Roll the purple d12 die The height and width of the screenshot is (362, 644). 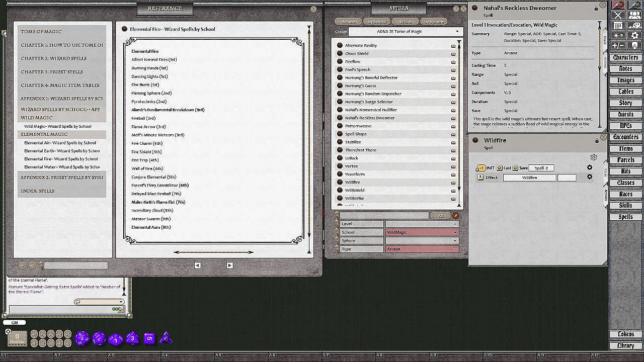pos(99,338)
